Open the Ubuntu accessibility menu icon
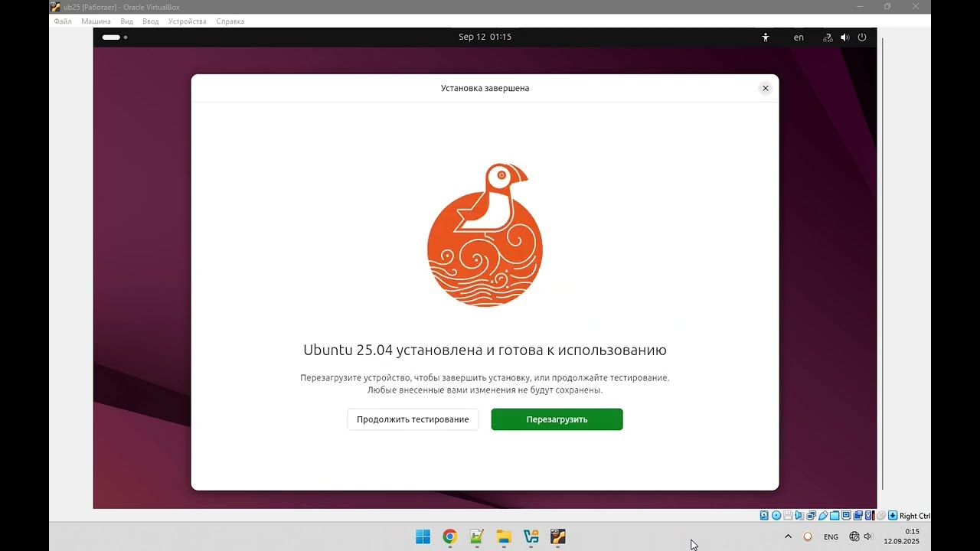The image size is (980, 551). tap(765, 37)
